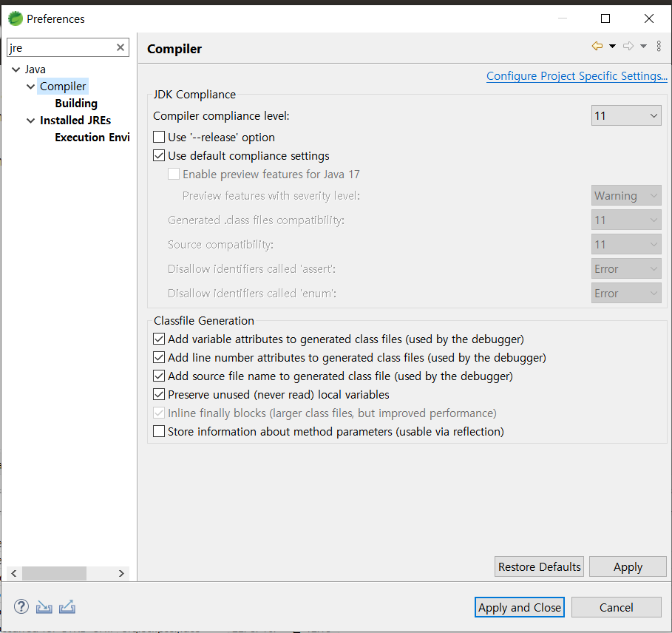Open Preview features severity Warning dropdown

pos(626,195)
